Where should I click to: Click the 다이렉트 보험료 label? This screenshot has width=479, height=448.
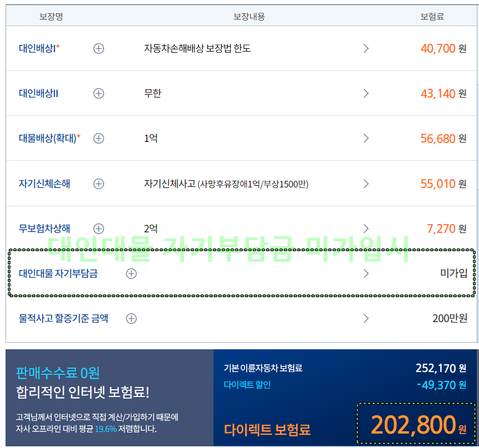[x=267, y=430]
